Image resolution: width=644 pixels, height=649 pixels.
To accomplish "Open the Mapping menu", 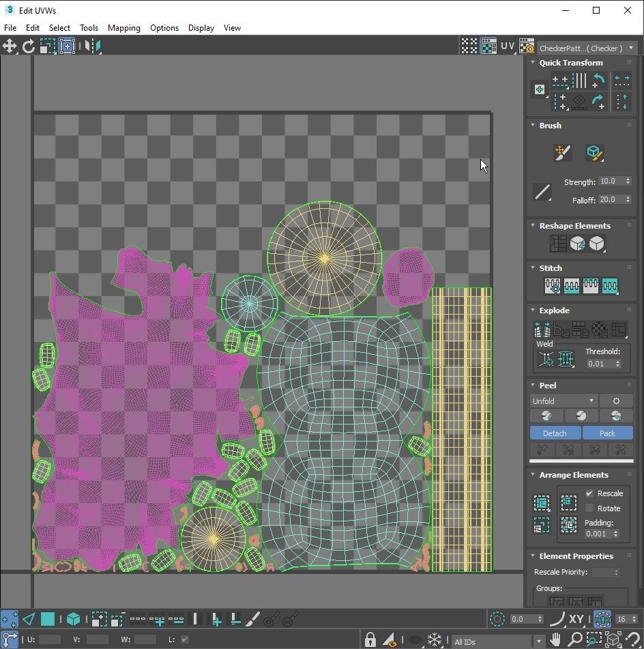I will point(123,28).
